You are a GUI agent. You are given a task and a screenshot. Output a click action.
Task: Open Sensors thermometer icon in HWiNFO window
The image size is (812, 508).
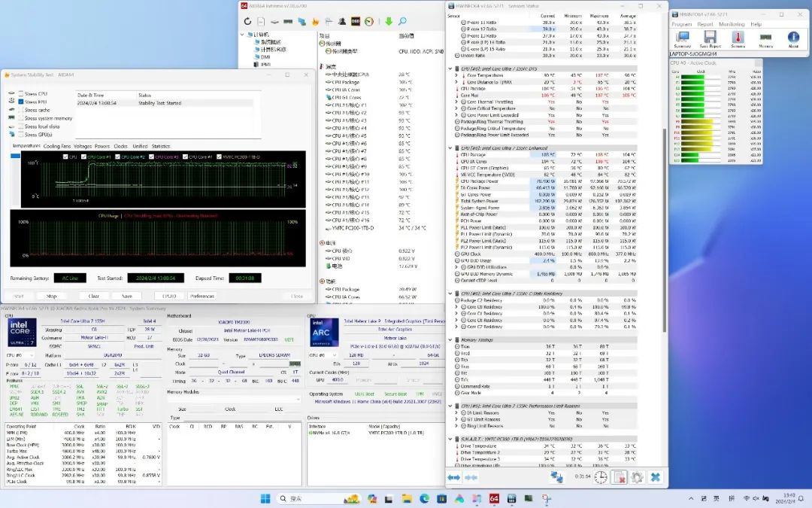coord(738,39)
